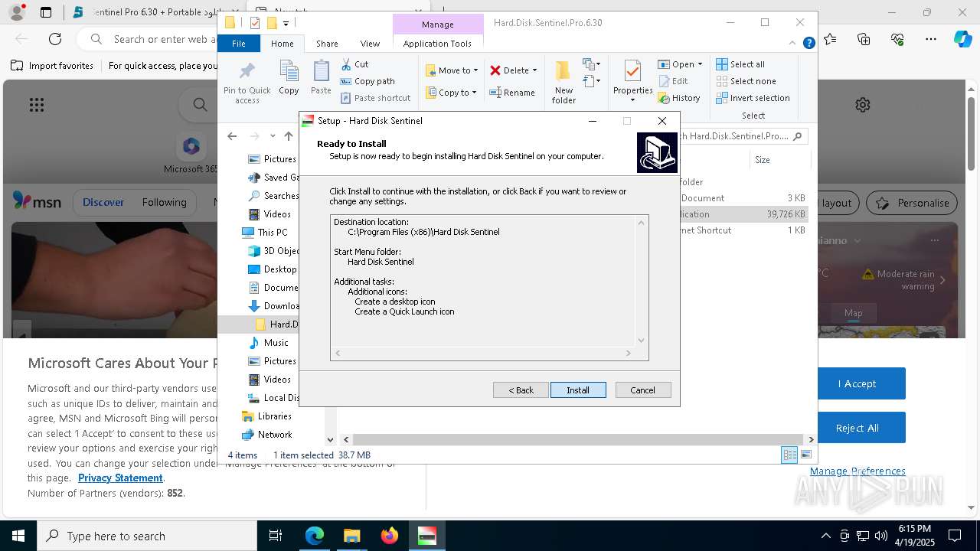Open the Windows Start menu
This screenshot has height=551, width=980.
pyautogui.click(x=18, y=536)
